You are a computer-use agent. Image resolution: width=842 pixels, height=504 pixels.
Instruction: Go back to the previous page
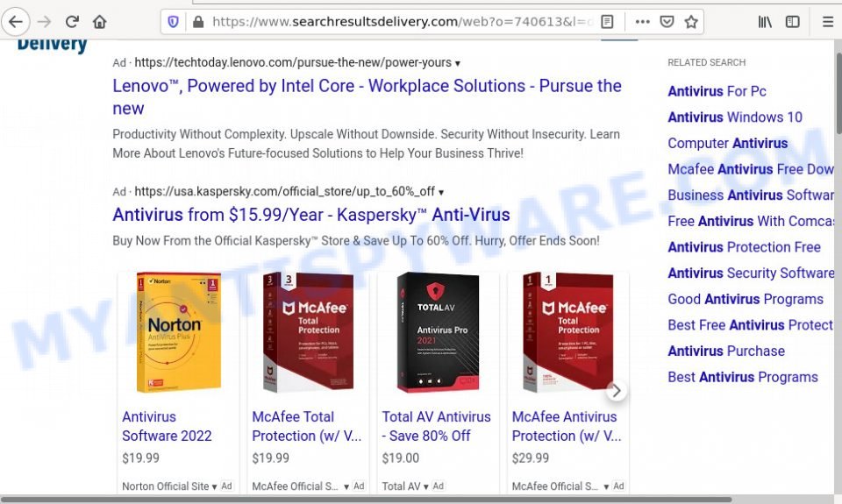[16, 21]
